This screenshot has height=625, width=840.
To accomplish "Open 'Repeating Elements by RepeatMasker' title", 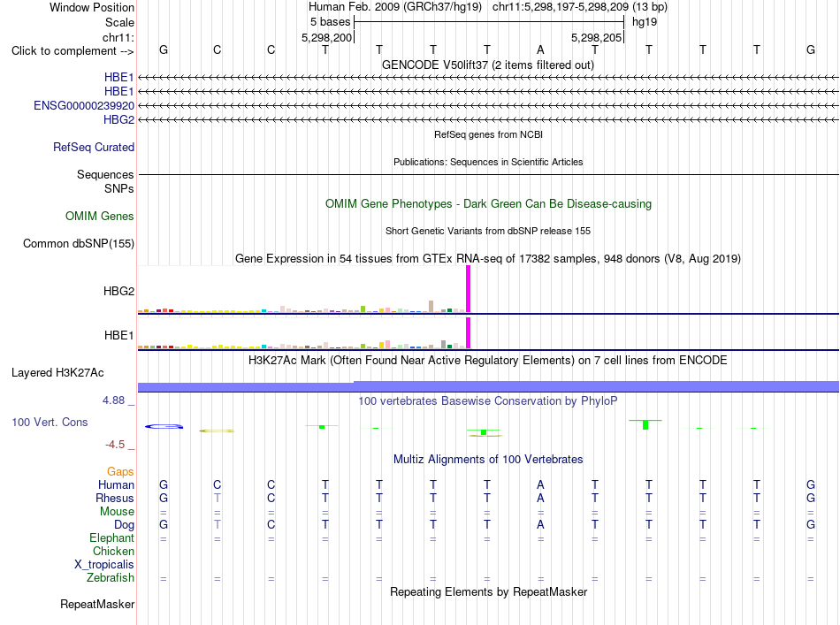I will 488,591.
